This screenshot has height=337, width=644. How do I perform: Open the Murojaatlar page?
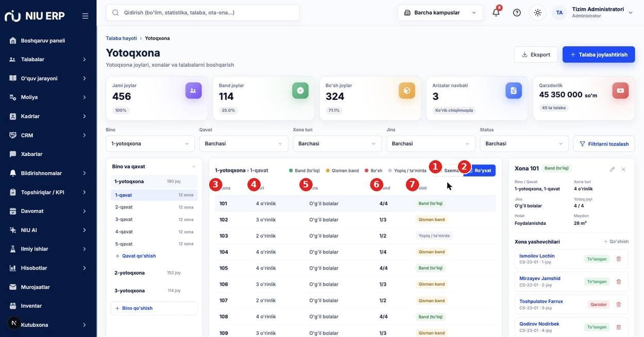[x=48, y=287]
